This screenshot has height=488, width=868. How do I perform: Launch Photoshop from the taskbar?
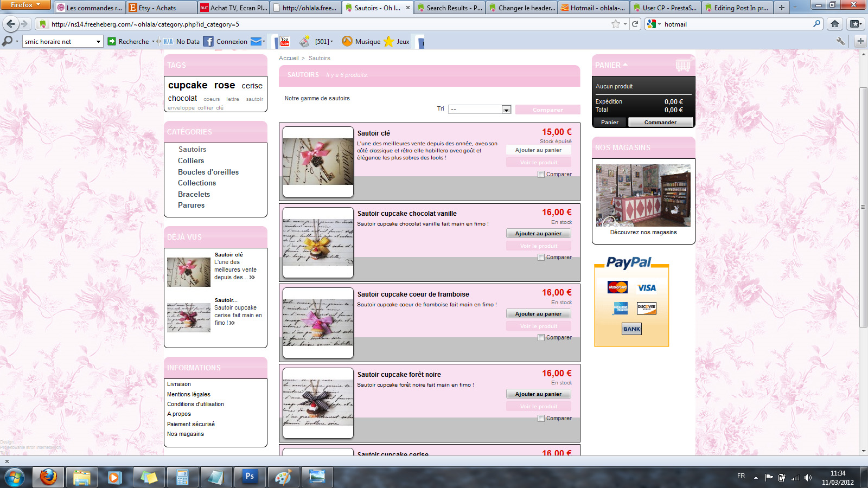click(x=250, y=477)
